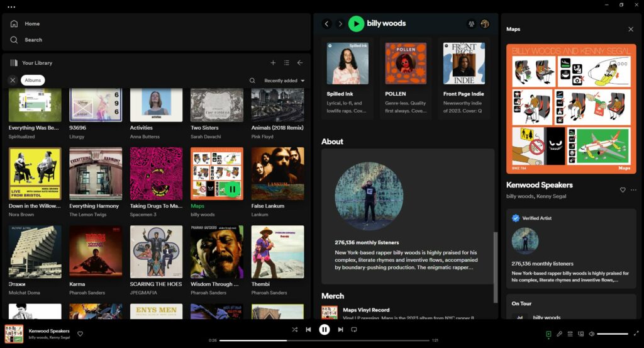Viewport: 644px width, 348px height.
Task: Open the Recently added sort dropdown
Action: point(284,81)
